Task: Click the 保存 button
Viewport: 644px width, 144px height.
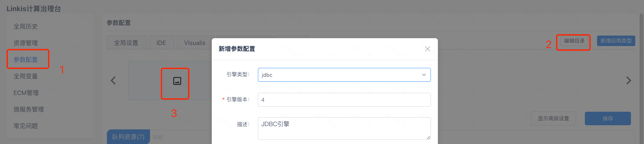Action: pyautogui.click(x=608, y=118)
